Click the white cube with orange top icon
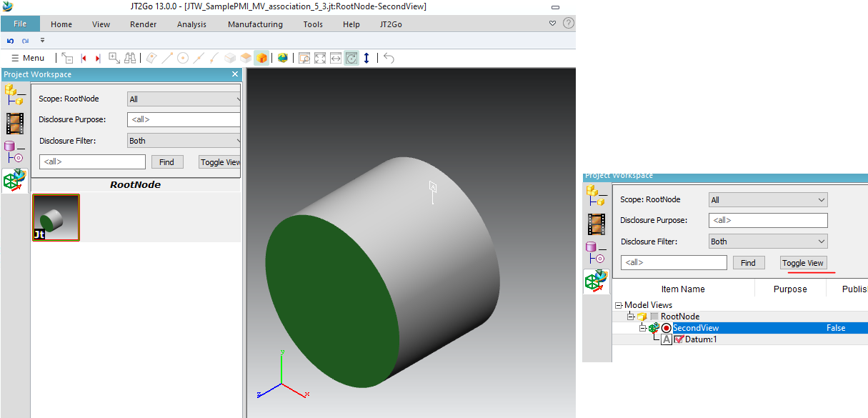Image resolution: width=868 pixels, height=418 pixels. pyautogui.click(x=246, y=58)
